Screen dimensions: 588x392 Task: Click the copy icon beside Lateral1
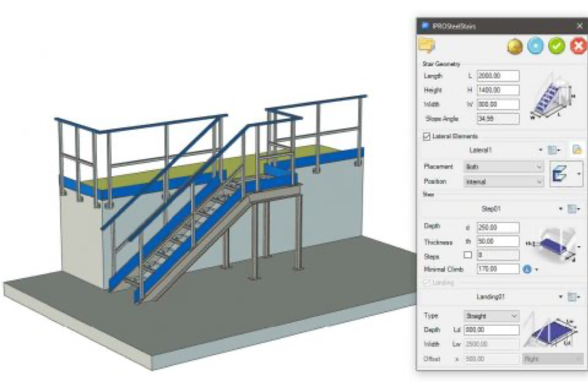pos(577,150)
